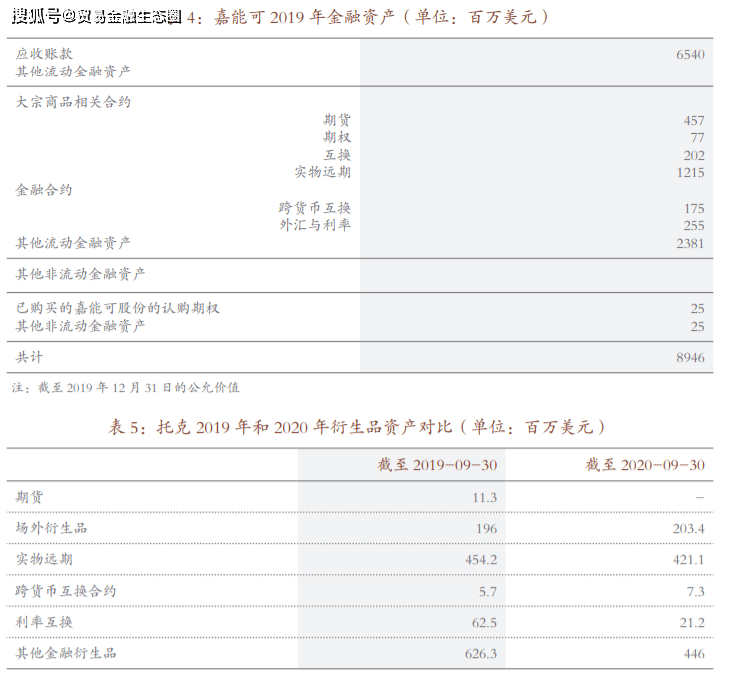This screenshot has width=730, height=675.
Task: Click the 期货 label beside 11.3
Action: click(x=29, y=497)
